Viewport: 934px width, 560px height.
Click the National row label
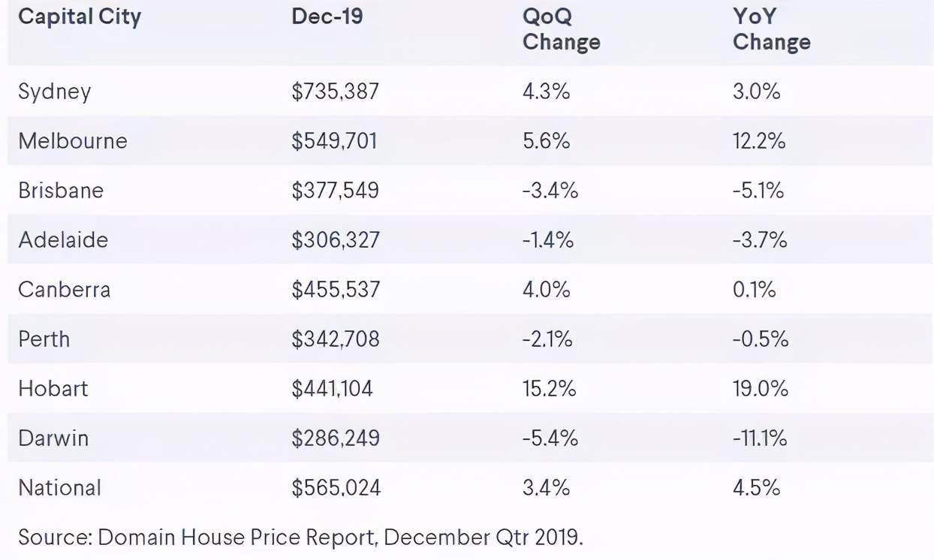(59, 488)
